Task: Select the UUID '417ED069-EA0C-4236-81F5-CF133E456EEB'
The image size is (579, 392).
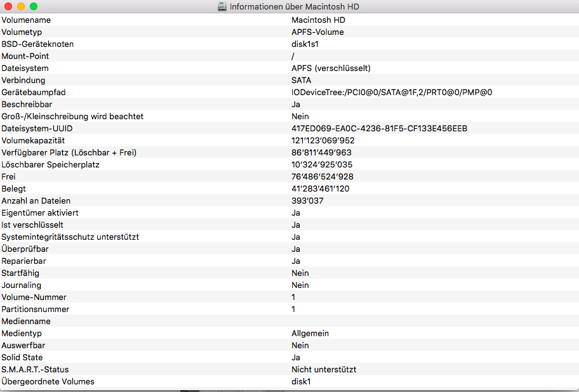Action: click(x=379, y=128)
